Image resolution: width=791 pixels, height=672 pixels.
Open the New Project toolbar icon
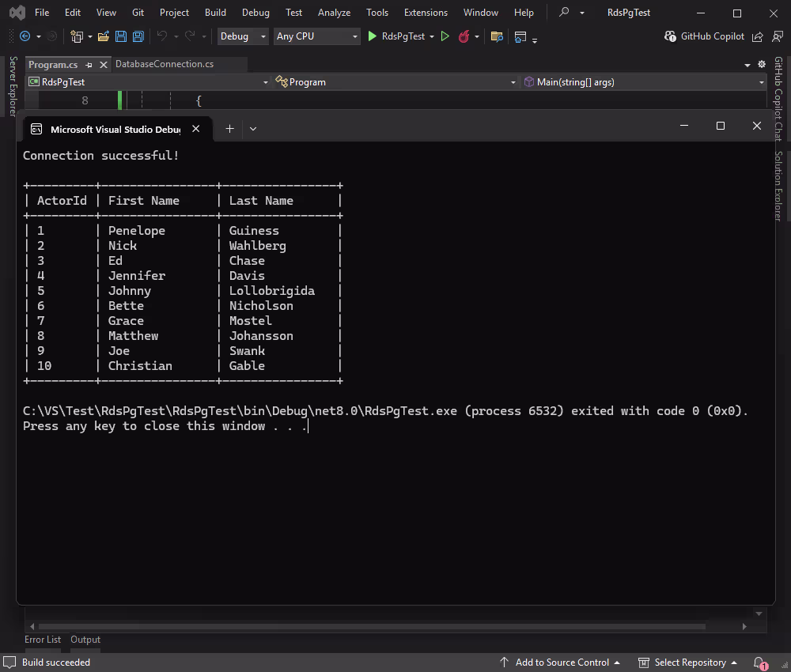click(x=77, y=36)
